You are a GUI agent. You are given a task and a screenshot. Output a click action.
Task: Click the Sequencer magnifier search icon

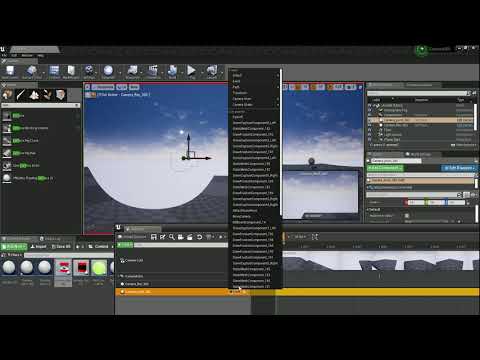tap(172, 237)
